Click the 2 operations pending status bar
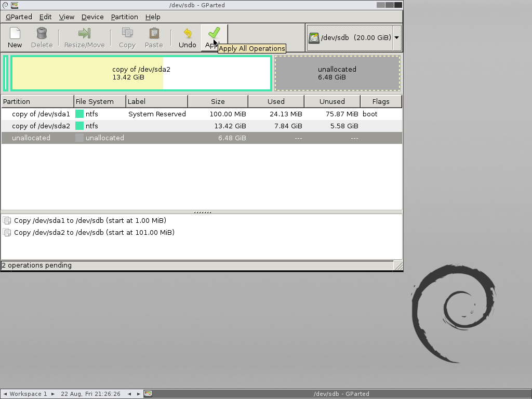The image size is (532, 399). [197, 265]
